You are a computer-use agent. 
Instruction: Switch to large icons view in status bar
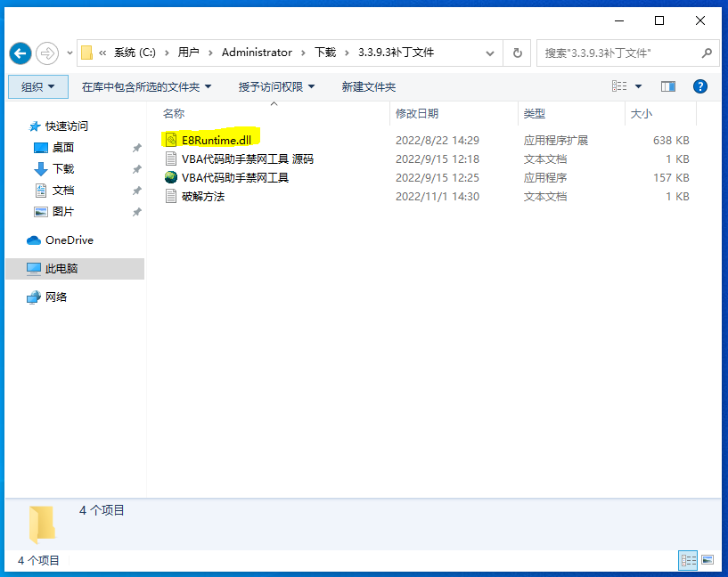708,560
